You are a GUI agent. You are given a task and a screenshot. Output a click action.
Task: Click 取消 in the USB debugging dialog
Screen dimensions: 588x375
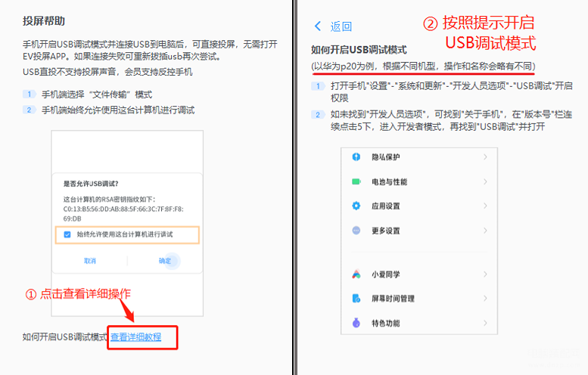(90, 261)
